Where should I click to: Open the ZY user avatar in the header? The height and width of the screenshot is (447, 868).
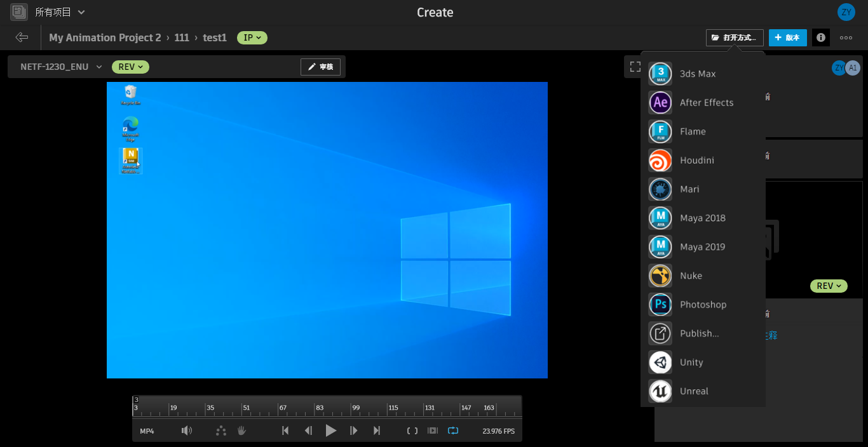846,12
